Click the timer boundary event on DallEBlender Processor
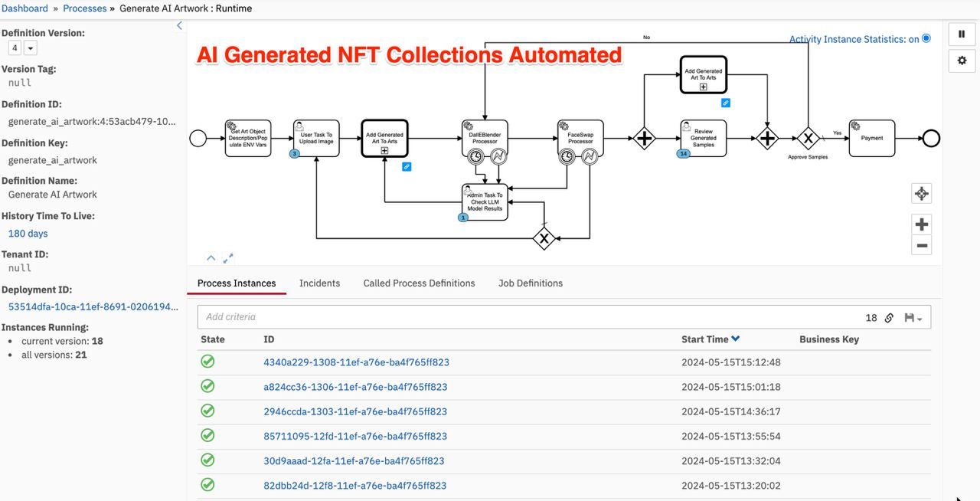The width and height of the screenshot is (980, 501). [476, 156]
